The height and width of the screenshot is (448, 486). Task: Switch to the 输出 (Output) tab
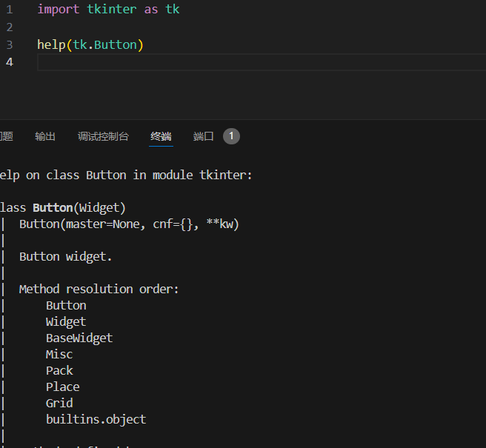tap(45, 136)
